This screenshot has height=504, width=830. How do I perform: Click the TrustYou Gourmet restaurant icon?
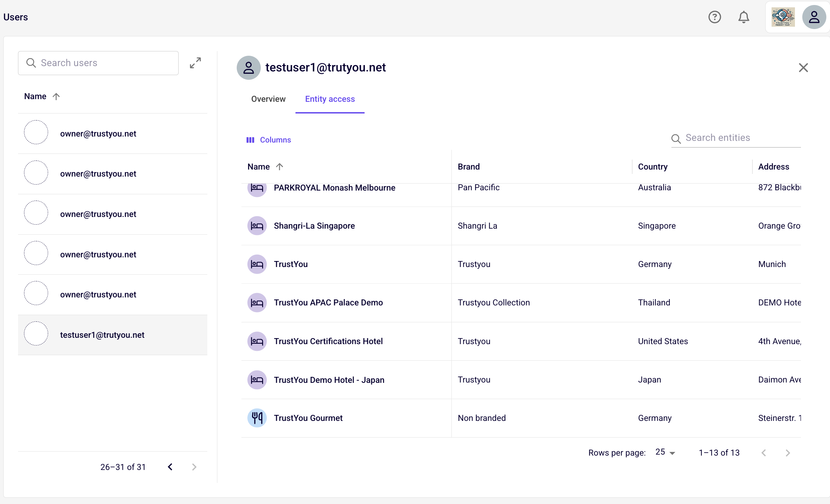pyautogui.click(x=257, y=418)
